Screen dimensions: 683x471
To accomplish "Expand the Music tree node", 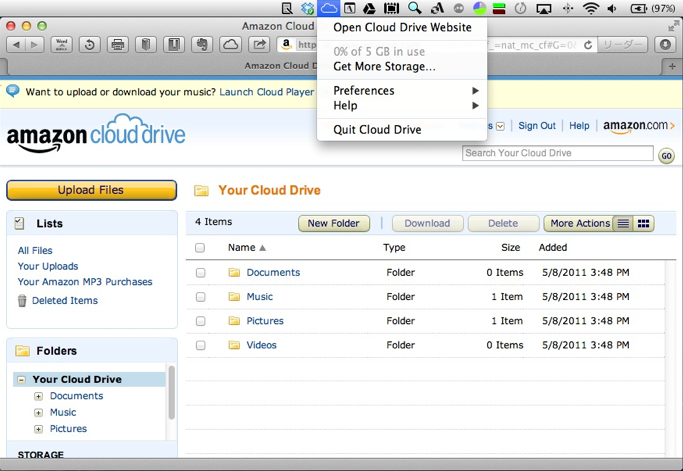I will pyautogui.click(x=38, y=413).
